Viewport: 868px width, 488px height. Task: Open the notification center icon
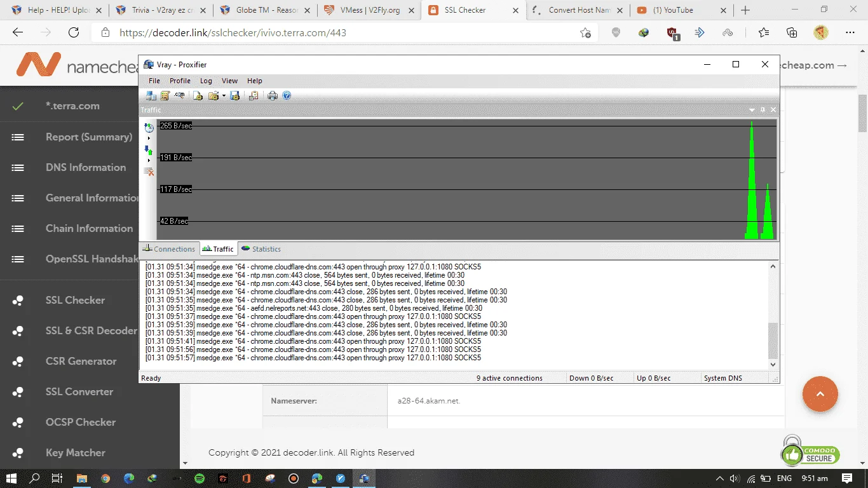click(847, 478)
